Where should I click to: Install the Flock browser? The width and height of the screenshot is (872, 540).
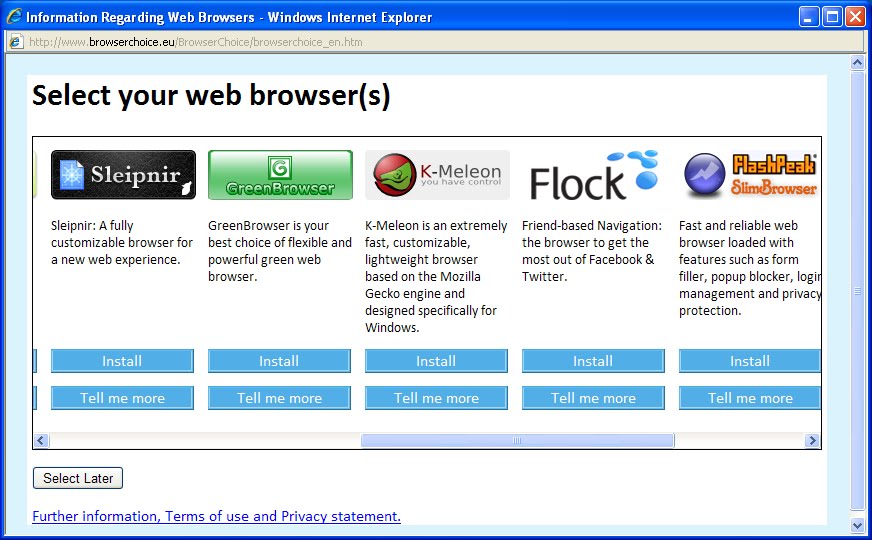point(593,361)
